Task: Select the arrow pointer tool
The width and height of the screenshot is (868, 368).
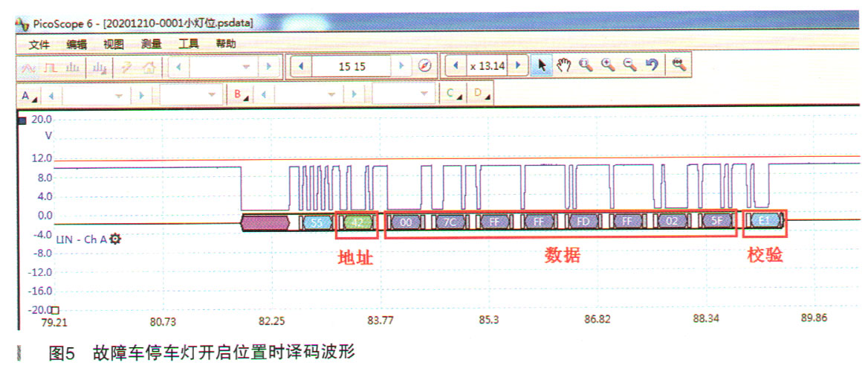Action: (x=542, y=66)
